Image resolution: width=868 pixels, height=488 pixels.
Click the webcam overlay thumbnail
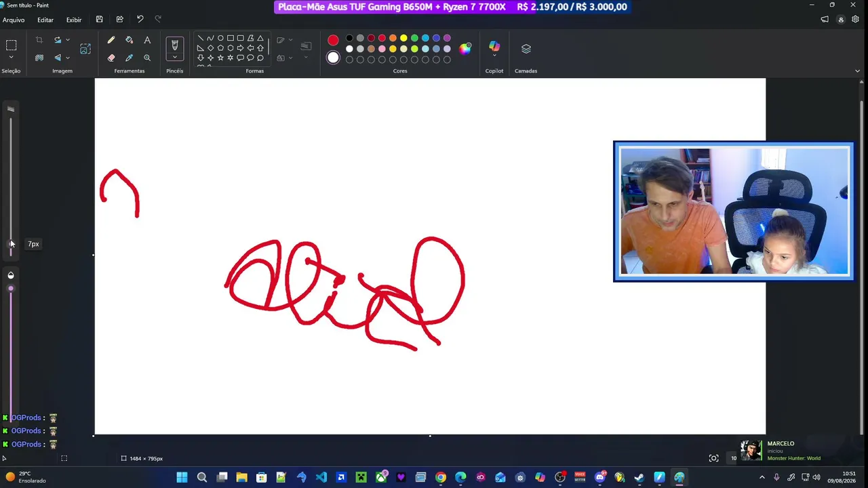[x=734, y=211]
